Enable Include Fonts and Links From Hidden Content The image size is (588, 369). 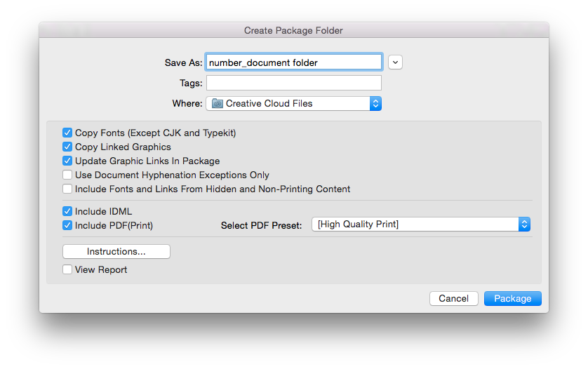pyautogui.click(x=67, y=189)
